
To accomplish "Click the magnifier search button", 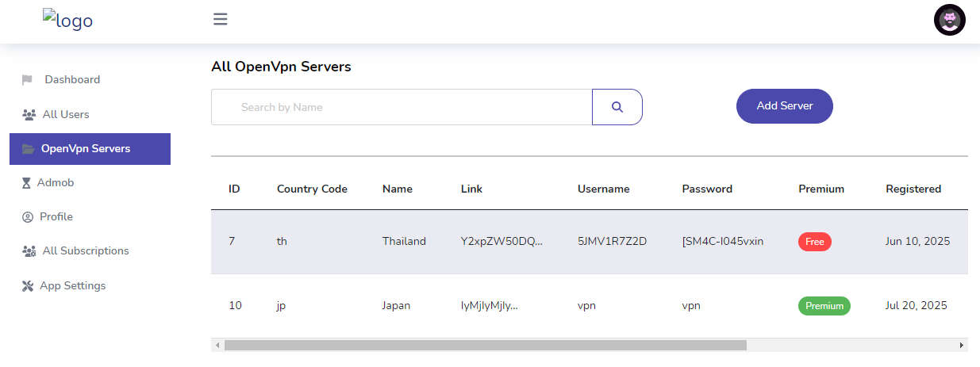I will pyautogui.click(x=617, y=107).
